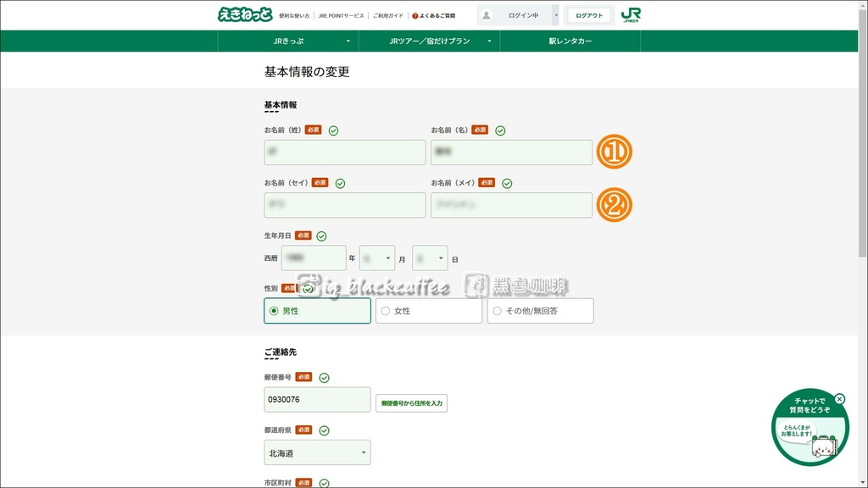868x488 pixels.
Task: Click the green checkmark beside 都道府県
Action: [x=325, y=430]
